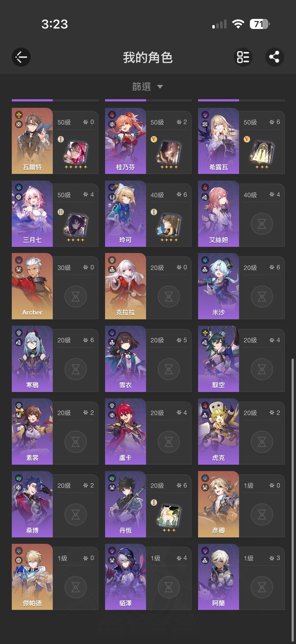Select 貊澤 character portrait
296x644 pixels.
126,577
